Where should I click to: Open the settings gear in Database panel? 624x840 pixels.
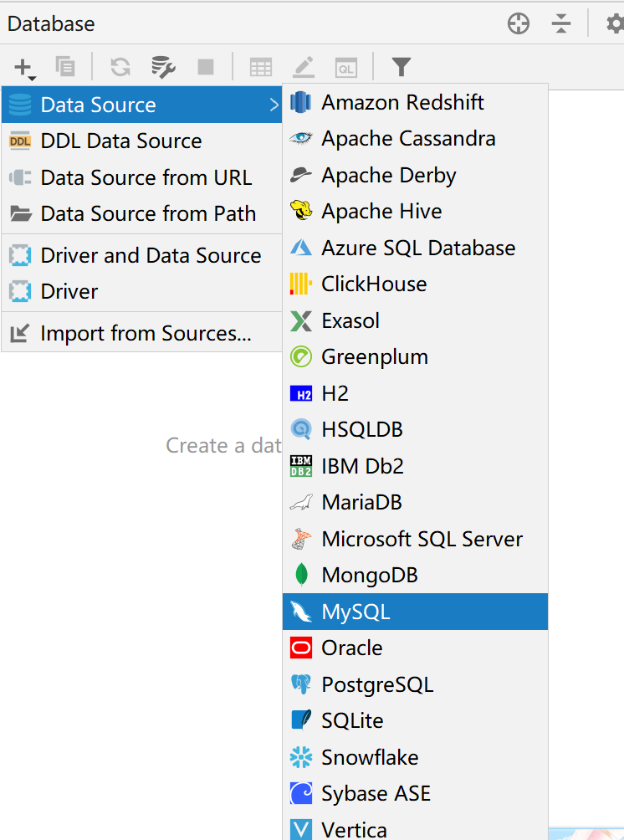tap(615, 24)
